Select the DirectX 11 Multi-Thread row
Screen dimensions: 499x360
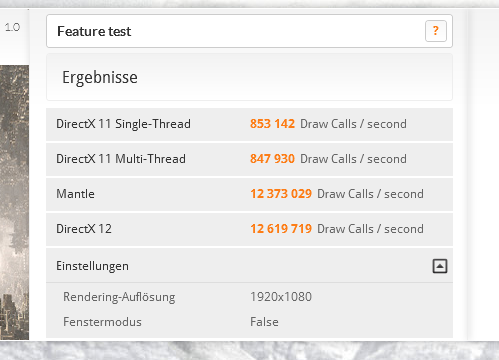(x=249, y=159)
